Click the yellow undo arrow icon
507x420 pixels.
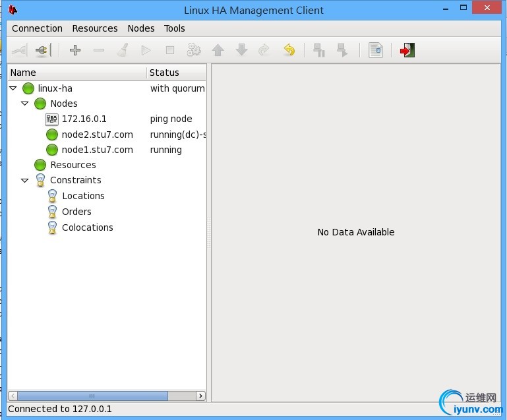point(289,50)
